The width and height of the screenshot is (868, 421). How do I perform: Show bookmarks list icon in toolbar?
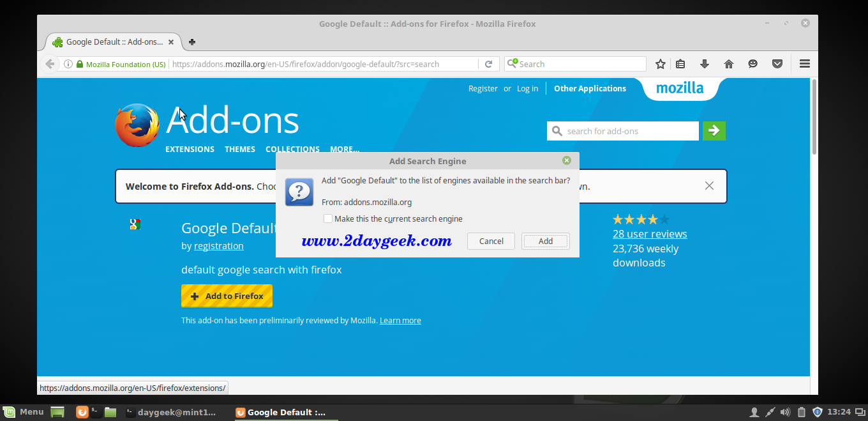pos(680,64)
